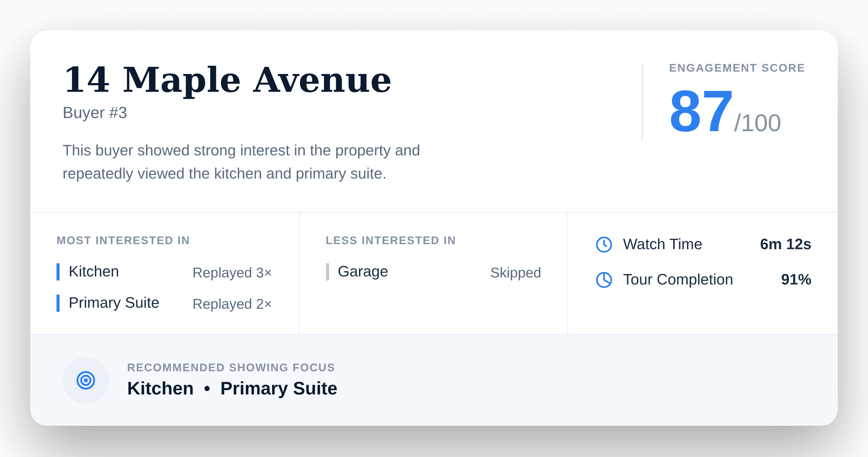
Task: Click the Replayed 2× label
Action: click(232, 304)
